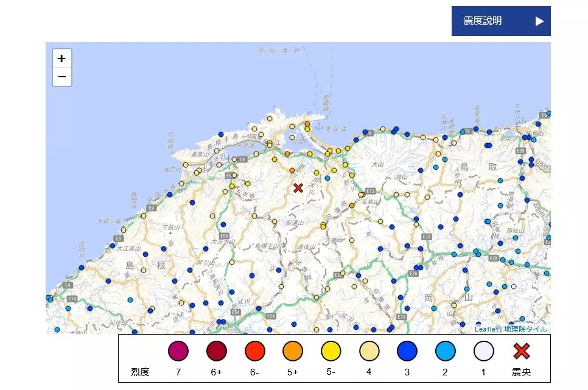588x390 pixels.
Task: Click the arrow on the 震度說明 button
Action: (539, 21)
